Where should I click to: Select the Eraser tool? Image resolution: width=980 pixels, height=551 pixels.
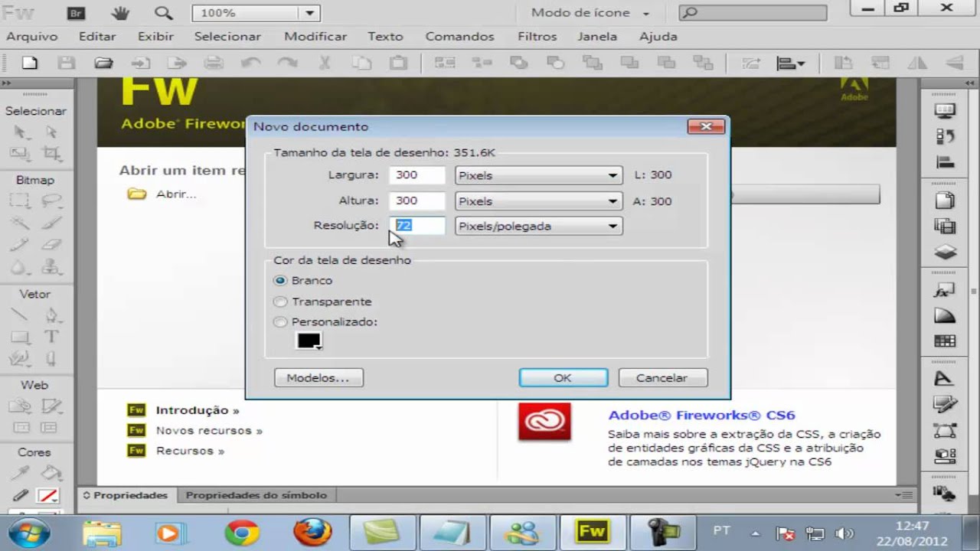51,246
